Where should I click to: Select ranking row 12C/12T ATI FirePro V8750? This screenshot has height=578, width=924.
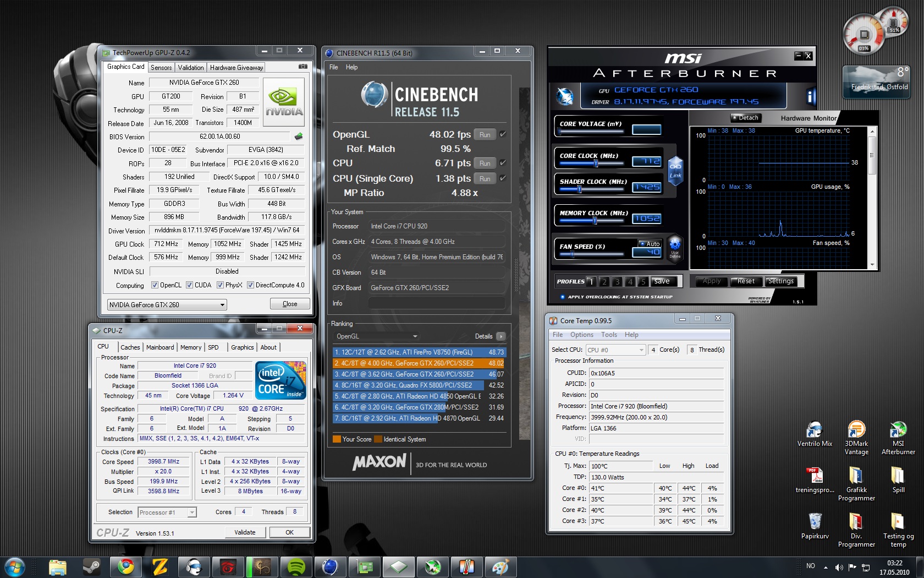click(419, 352)
